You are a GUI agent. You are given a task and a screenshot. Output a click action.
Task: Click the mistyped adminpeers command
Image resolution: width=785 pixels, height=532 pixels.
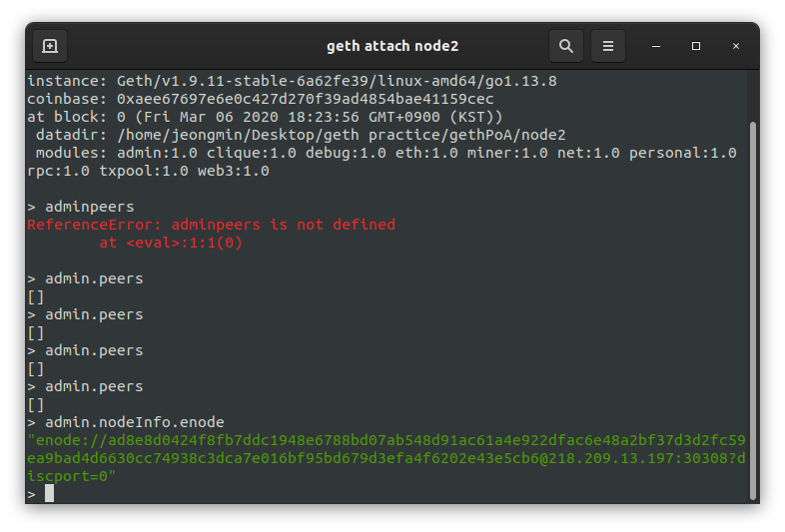(90, 207)
